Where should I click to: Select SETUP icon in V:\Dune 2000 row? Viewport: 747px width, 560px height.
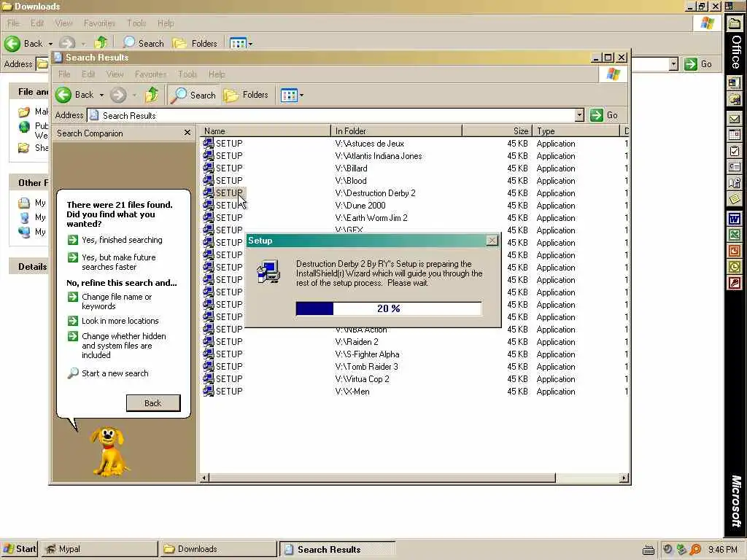click(208, 205)
